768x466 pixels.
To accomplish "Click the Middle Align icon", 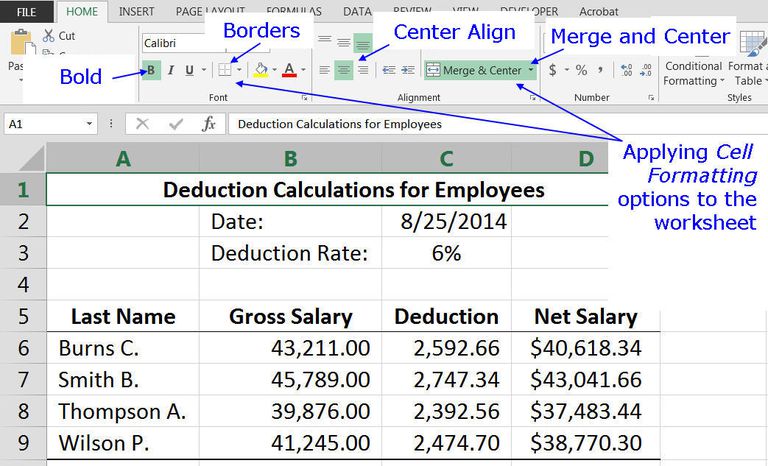I will point(344,42).
